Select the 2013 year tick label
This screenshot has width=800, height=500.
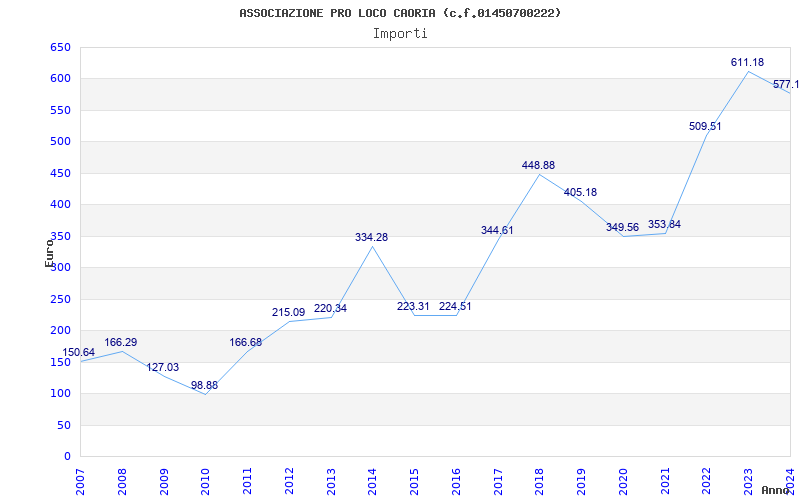[331, 482]
